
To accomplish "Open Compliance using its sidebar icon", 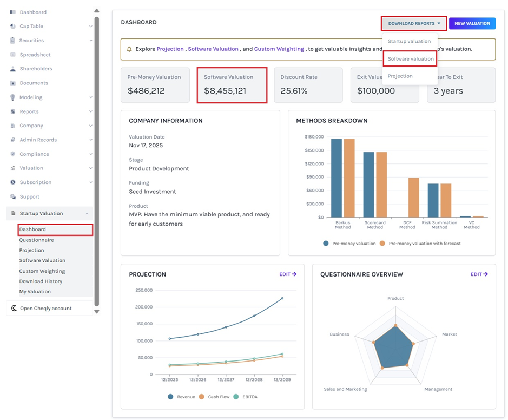I will (12, 154).
